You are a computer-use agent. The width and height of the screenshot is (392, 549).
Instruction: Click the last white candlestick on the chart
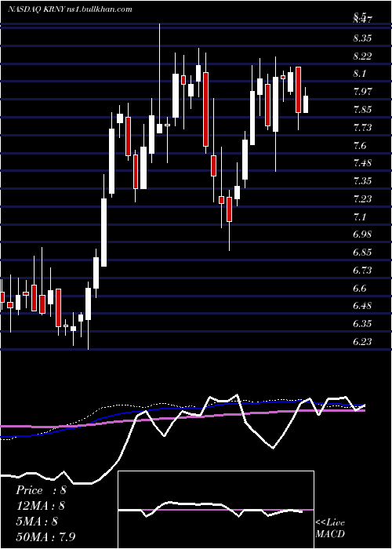[x=306, y=100]
